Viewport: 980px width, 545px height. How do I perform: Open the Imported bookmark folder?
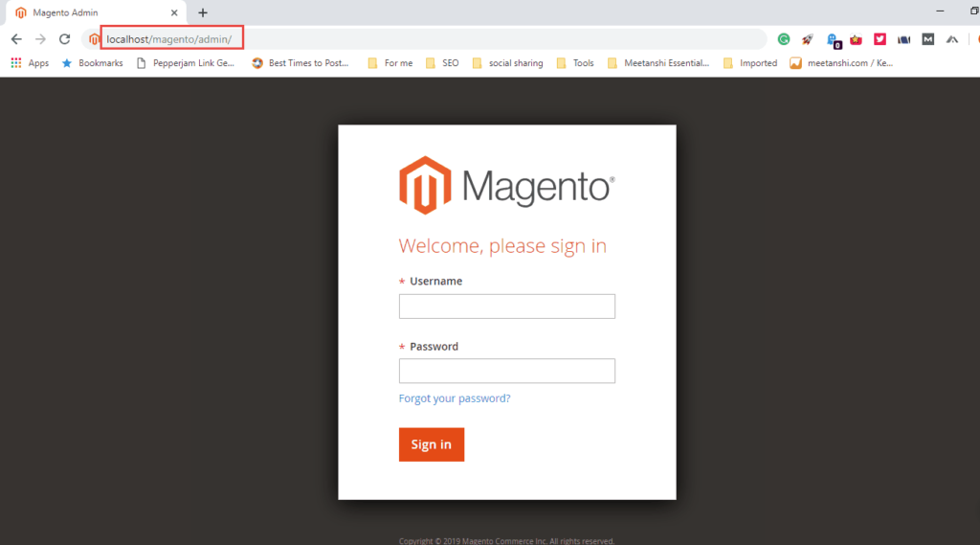750,63
